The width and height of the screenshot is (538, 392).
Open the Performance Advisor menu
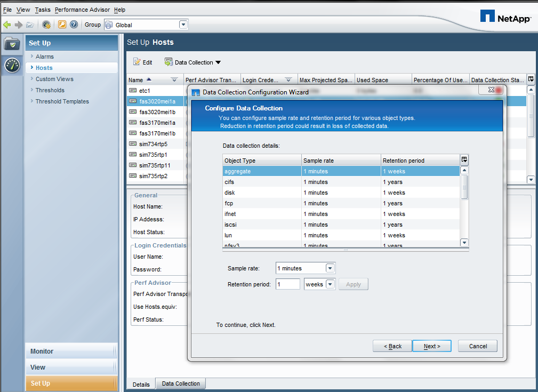point(82,10)
